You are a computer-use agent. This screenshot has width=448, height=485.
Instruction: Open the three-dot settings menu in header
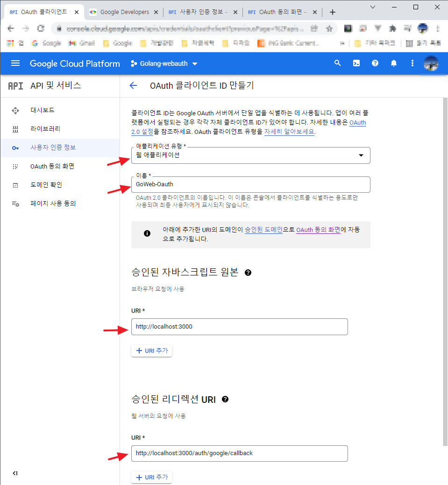(412, 63)
